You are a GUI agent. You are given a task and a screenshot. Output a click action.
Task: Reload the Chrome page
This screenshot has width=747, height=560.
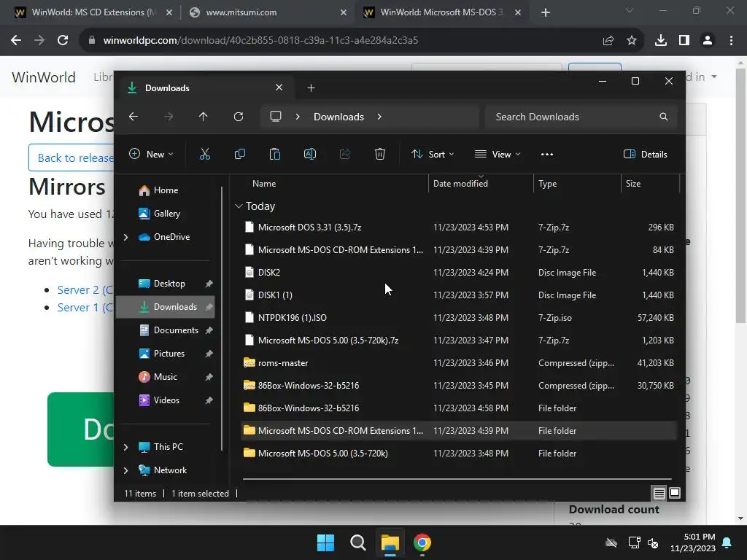tap(63, 41)
